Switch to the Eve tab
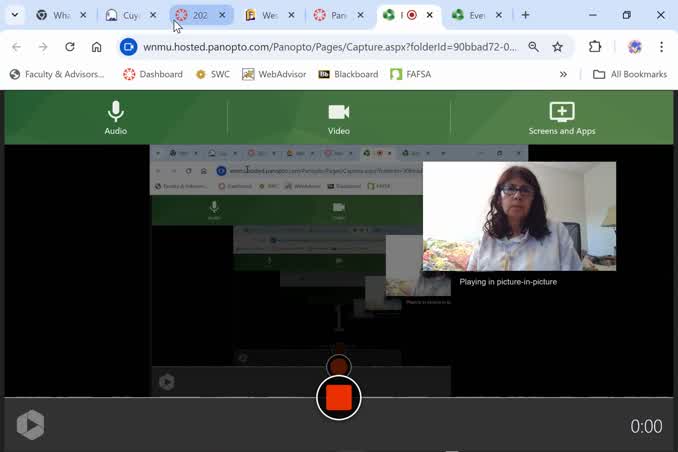Screen dimensions: 678x452 click(x=471, y=15)
